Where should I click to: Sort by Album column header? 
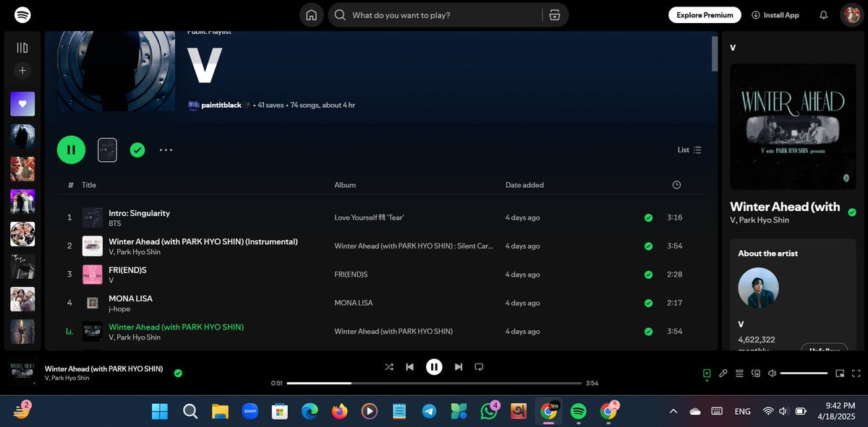click(x=345, y=185)
